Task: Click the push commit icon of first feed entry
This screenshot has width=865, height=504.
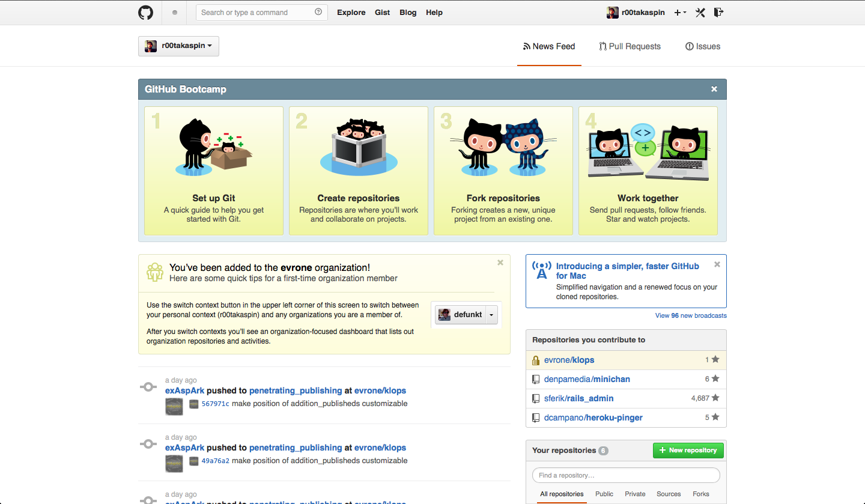Action: click(x=148, y=387)
